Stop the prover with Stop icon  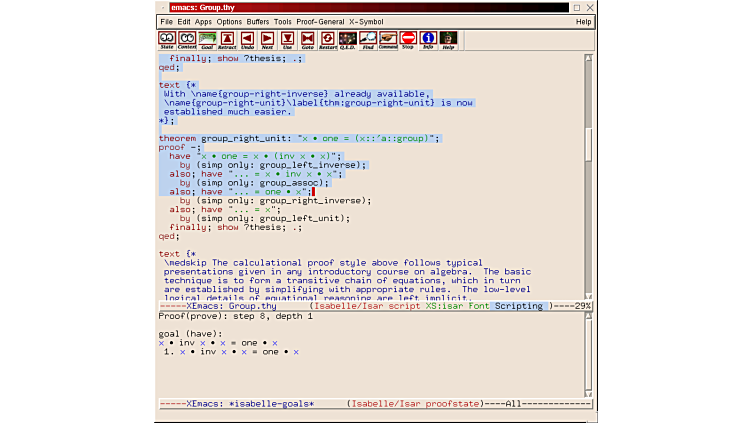coord(408,39)
